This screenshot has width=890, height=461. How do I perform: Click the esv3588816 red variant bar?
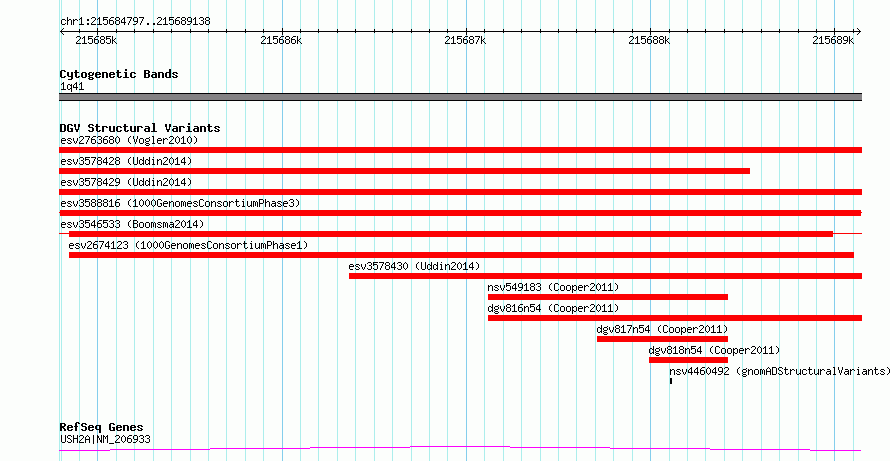coord(460,213)
